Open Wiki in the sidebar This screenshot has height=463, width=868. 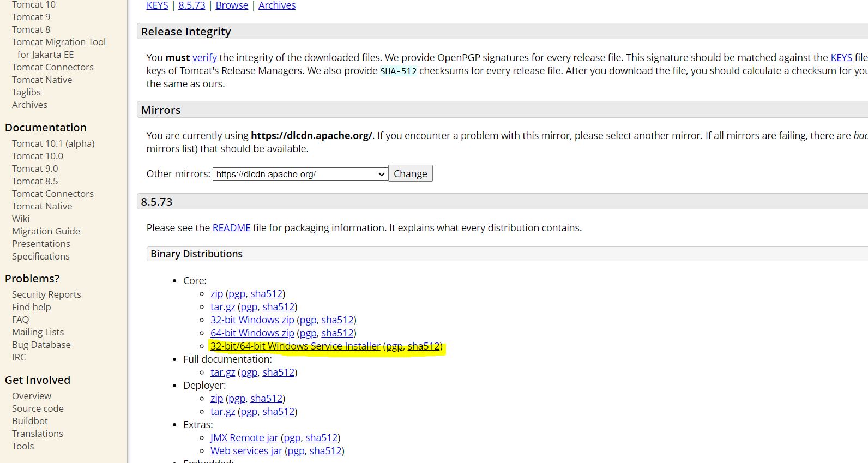coord(21,219)
